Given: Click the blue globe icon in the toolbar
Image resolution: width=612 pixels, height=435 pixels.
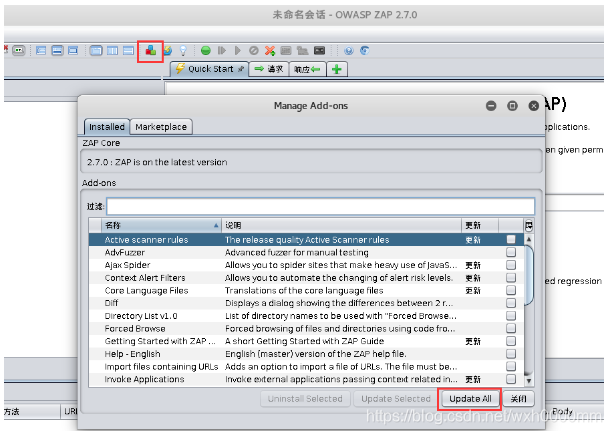Looking at the screenshot, I should coord(349,50).
